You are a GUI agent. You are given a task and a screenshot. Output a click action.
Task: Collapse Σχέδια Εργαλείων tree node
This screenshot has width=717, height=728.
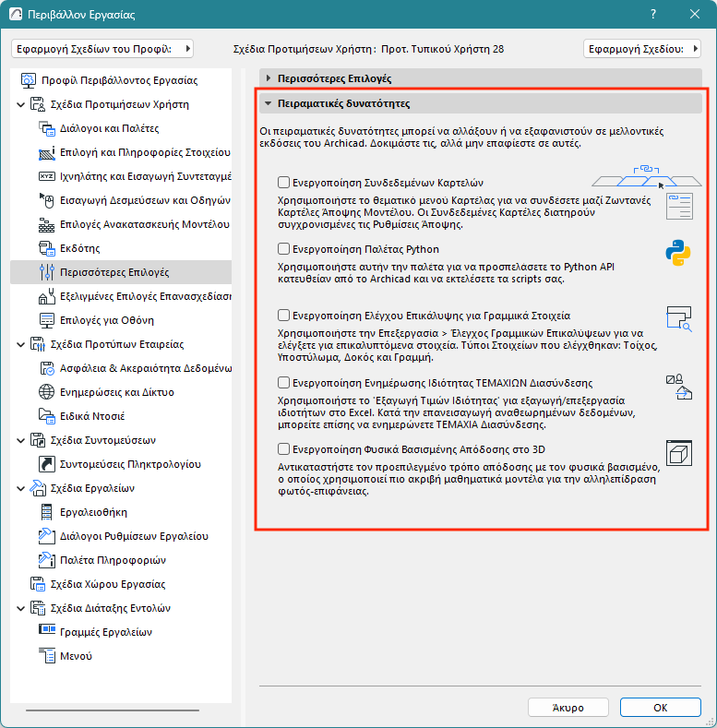point(21,488)
